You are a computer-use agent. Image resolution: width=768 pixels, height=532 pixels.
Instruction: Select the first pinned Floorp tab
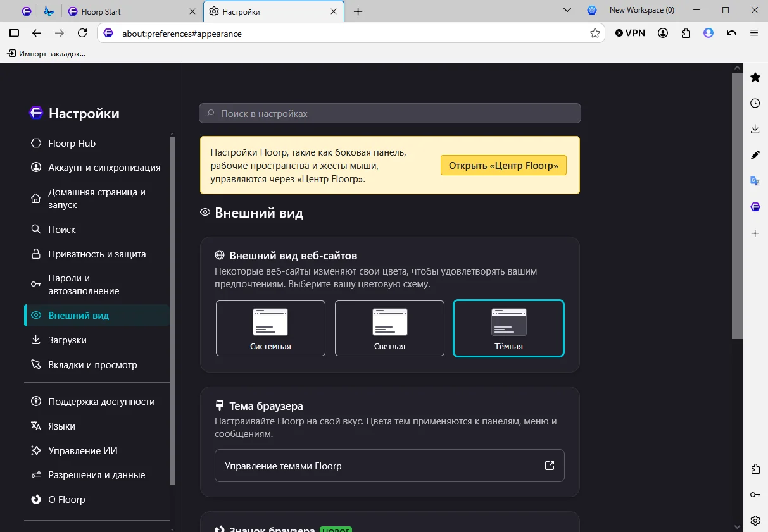tap(27, 11)
